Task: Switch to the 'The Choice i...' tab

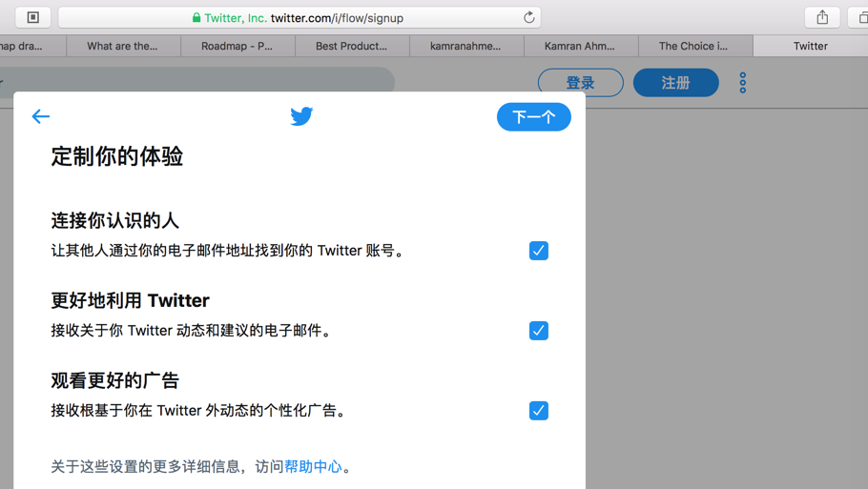Action: coord(695,46)
